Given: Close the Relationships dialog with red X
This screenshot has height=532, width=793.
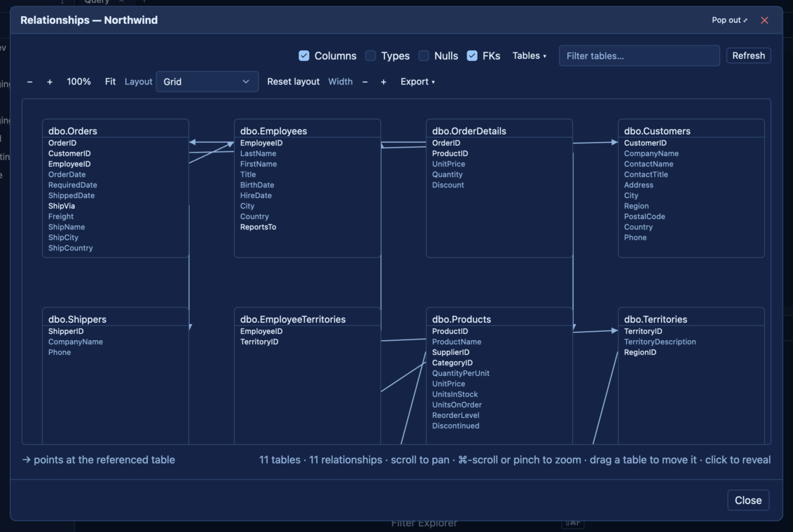Looking at the screenshot, I should (x=764, y=20).
